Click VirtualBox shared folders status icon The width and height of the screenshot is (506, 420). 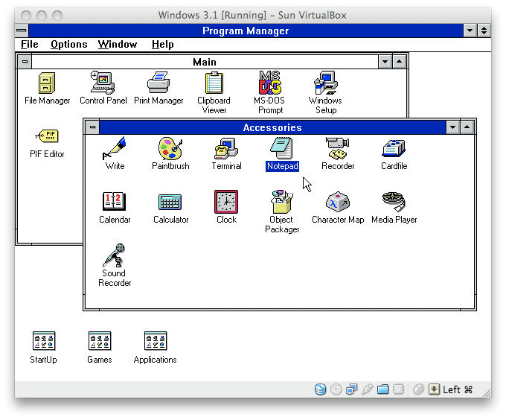pos(382,389)
